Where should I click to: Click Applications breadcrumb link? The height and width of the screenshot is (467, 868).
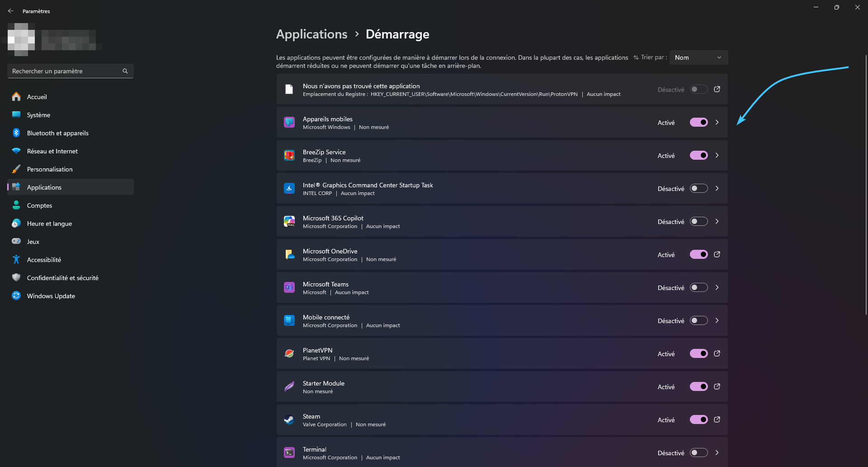pos(311,34)
